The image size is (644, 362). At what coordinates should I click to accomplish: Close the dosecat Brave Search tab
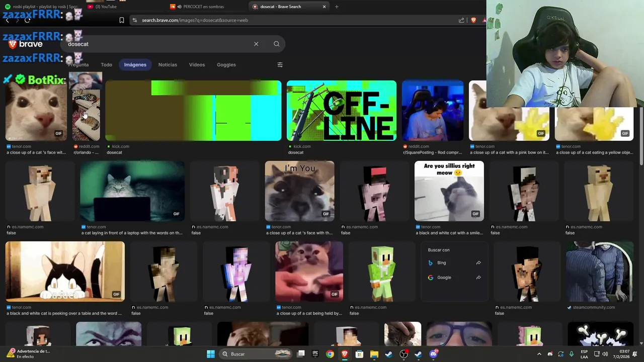324,7
